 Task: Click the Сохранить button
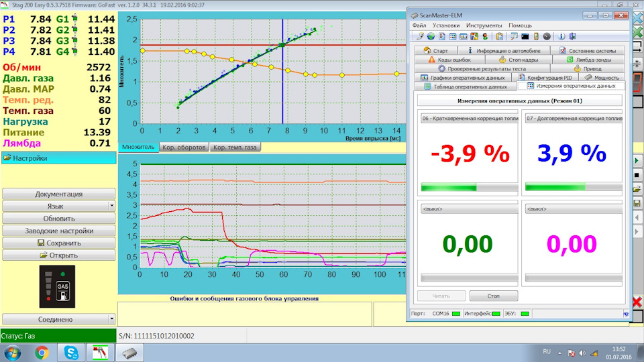(x=59, y=243)
